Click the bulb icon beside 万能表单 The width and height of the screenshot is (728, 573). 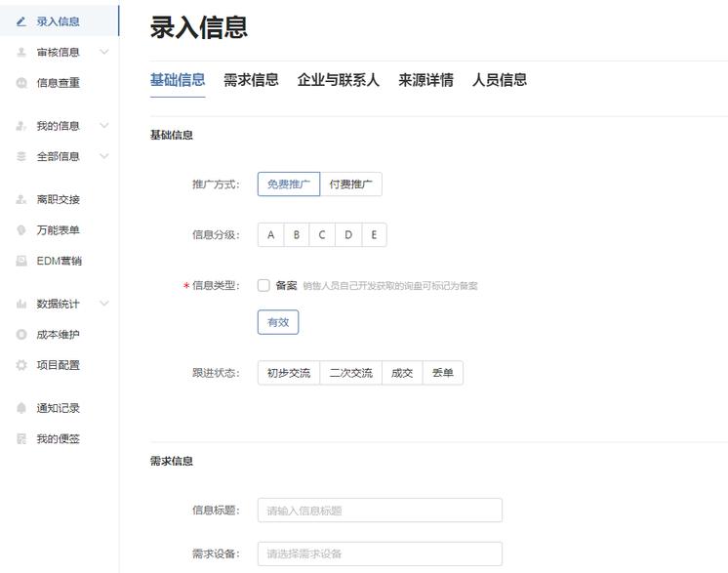point(20,230)
